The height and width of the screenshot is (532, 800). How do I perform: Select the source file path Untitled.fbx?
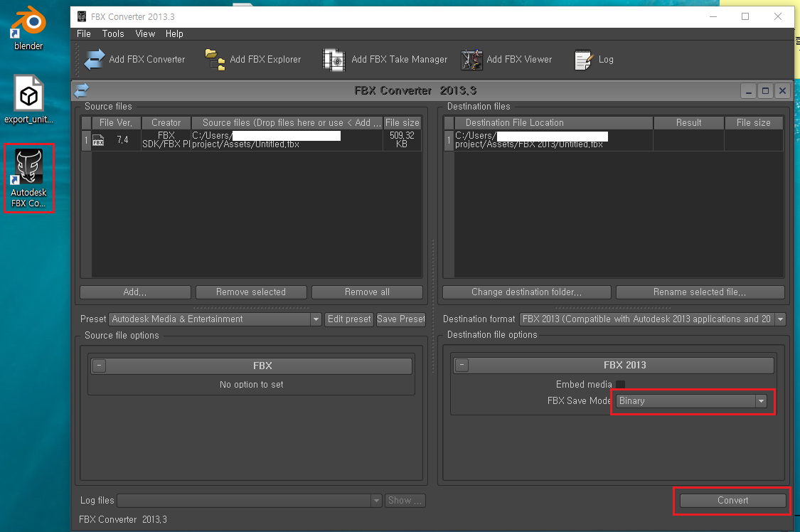[287, 140]
